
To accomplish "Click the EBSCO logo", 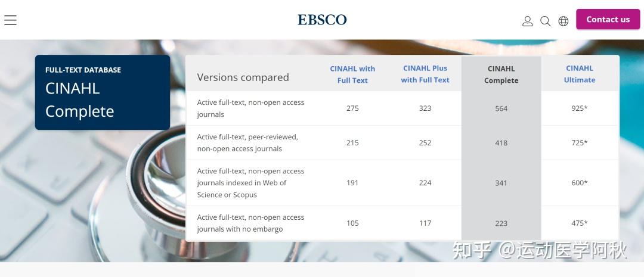I will point(322,20).
